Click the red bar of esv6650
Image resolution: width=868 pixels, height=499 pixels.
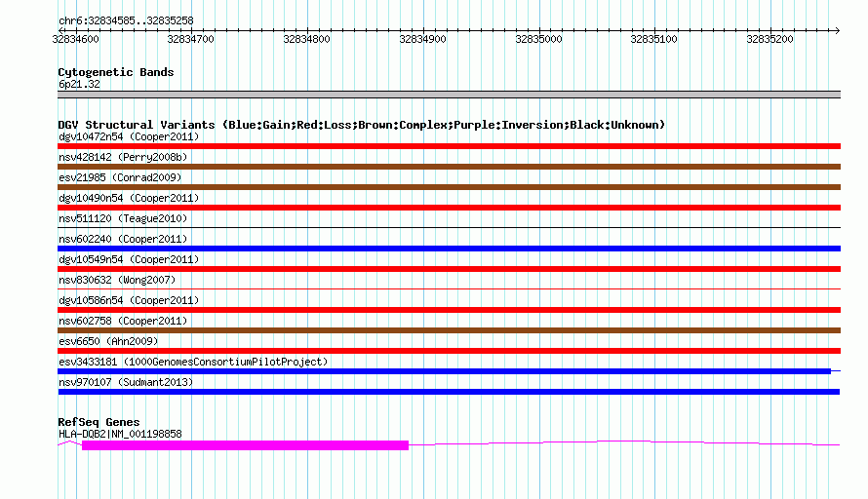pos(449,351)
